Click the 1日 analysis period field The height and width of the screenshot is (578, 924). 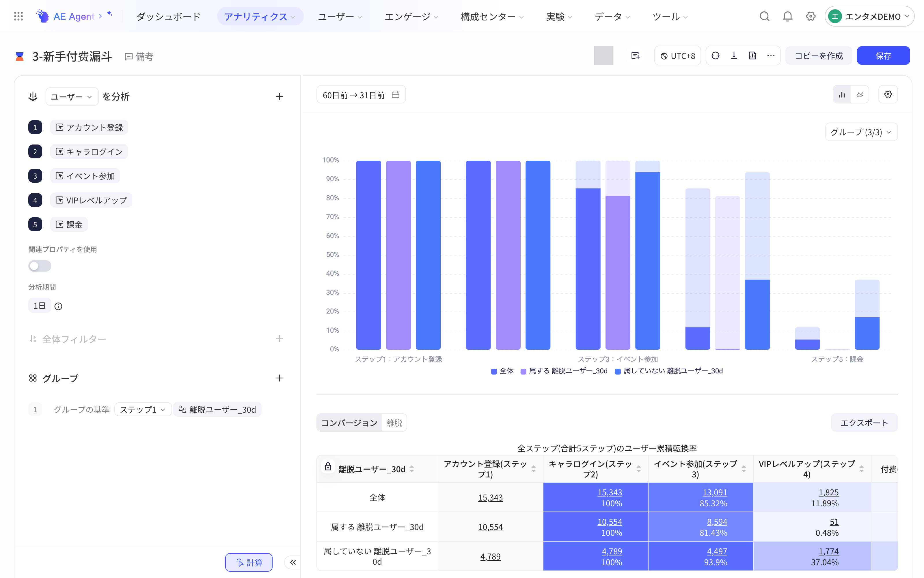40,306
